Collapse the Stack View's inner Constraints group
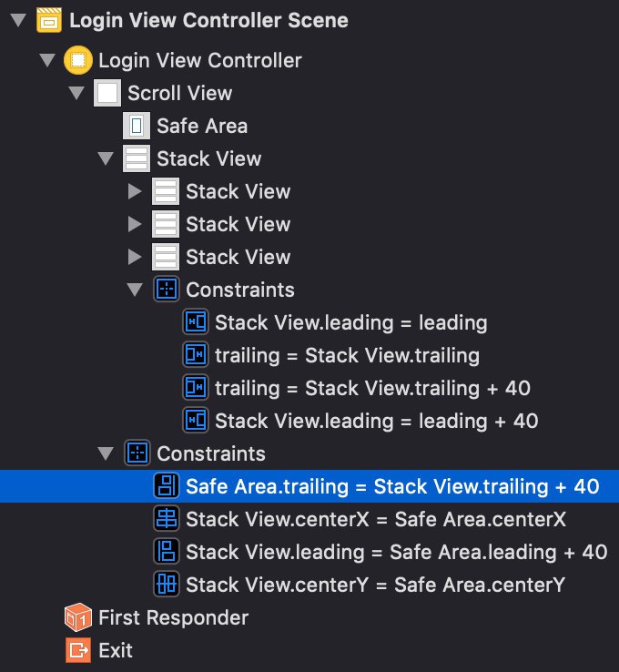 tap(135, 290)
